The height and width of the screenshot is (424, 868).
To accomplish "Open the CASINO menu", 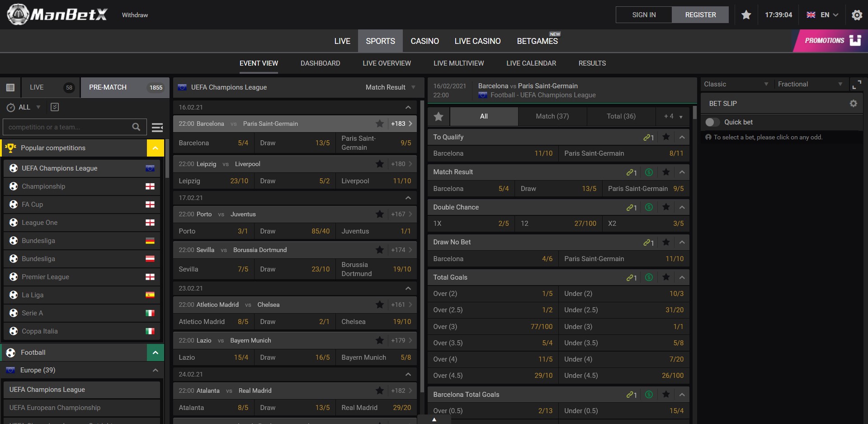I will (x=425, y=41).
